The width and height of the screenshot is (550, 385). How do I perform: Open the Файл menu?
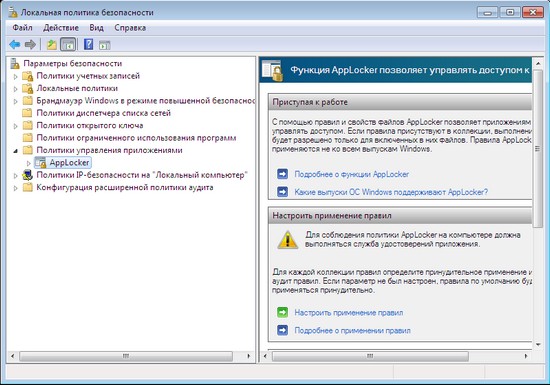[x=22, y=28]
